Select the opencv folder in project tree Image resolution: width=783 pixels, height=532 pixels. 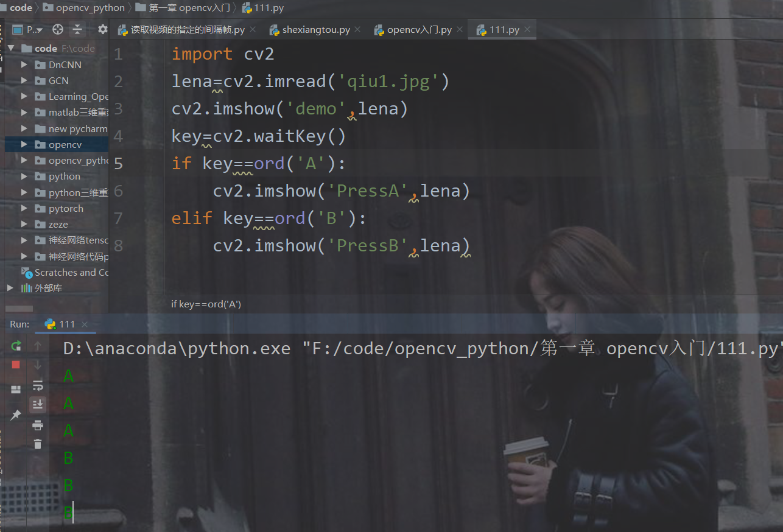65,144
